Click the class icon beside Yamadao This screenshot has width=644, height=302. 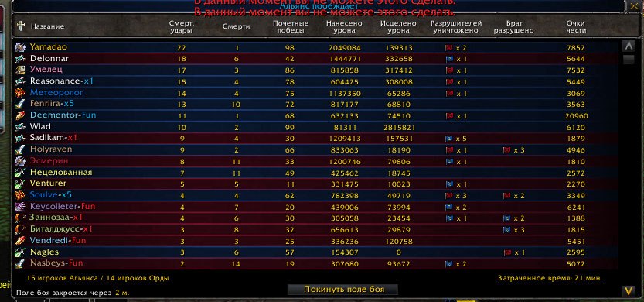click(20, 47)
